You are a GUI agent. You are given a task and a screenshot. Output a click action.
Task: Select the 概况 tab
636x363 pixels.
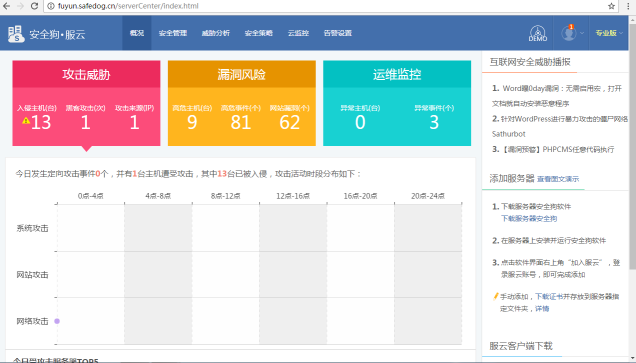137,33
